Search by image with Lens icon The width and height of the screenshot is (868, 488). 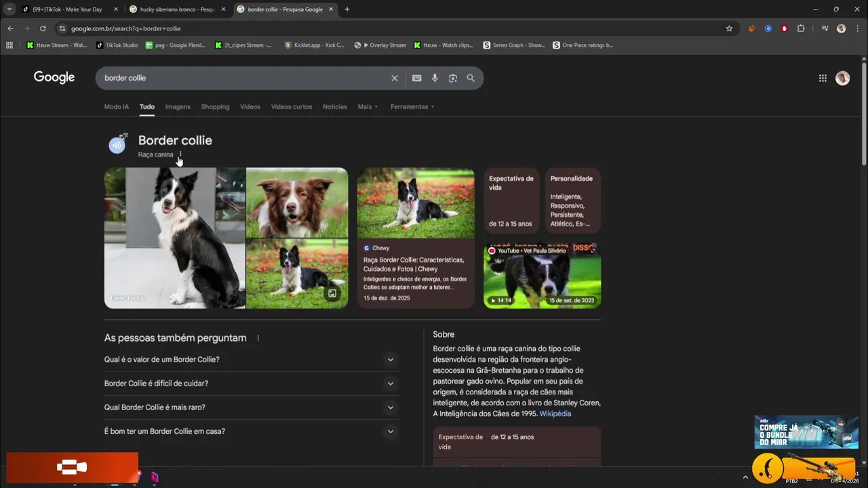click(x=453, y=78)
